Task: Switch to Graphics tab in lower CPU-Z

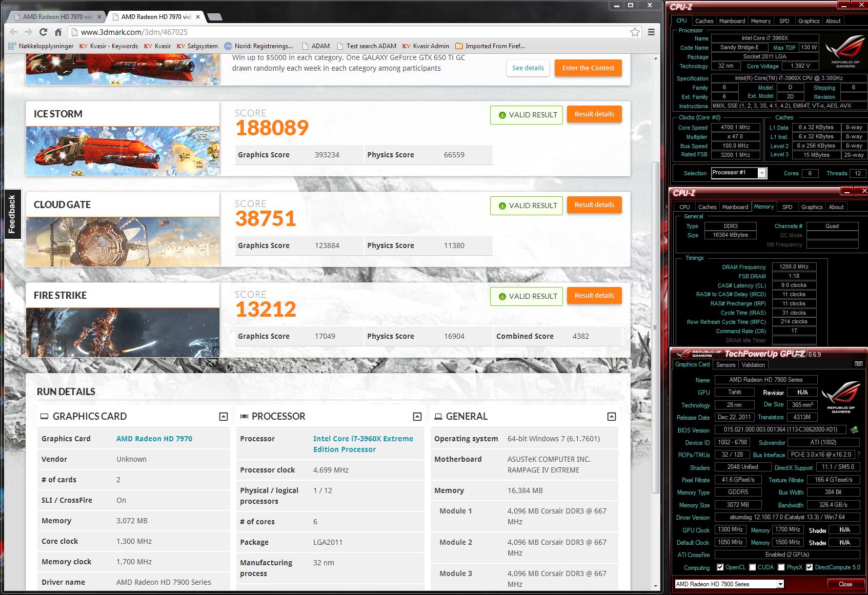Action: [812, 207]
